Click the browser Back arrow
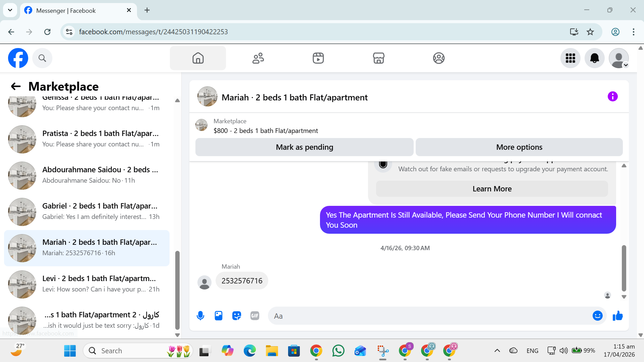The height and width of the screenshot is (362, 644). click(x=11, y=32)
